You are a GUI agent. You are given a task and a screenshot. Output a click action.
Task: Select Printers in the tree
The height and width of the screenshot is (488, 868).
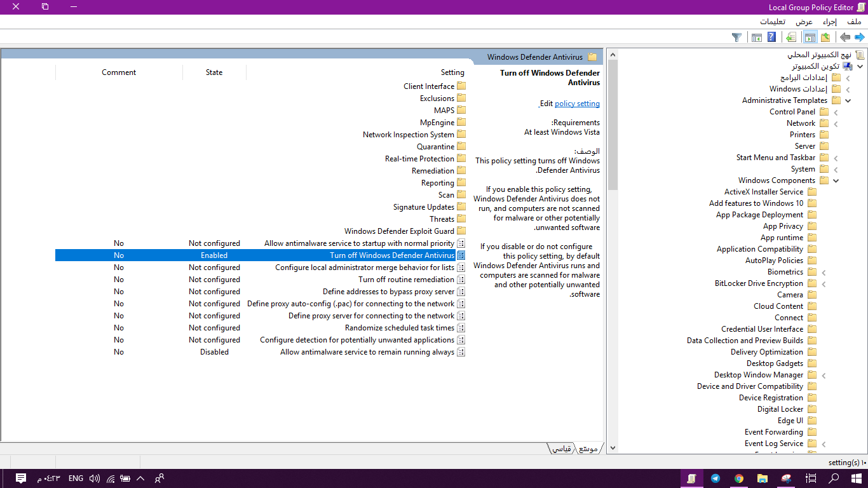(x=803, y=135)
